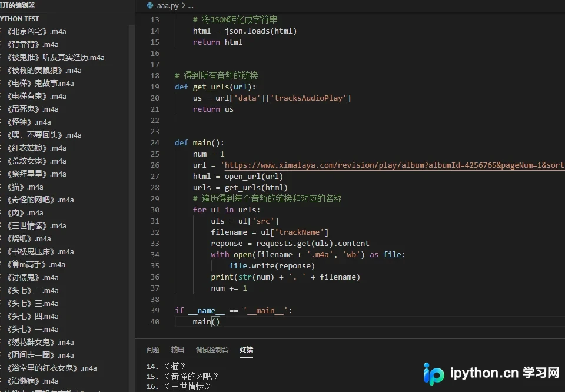Select 《头七》三.m4a

pyautogui.click(x=32, y=304)
